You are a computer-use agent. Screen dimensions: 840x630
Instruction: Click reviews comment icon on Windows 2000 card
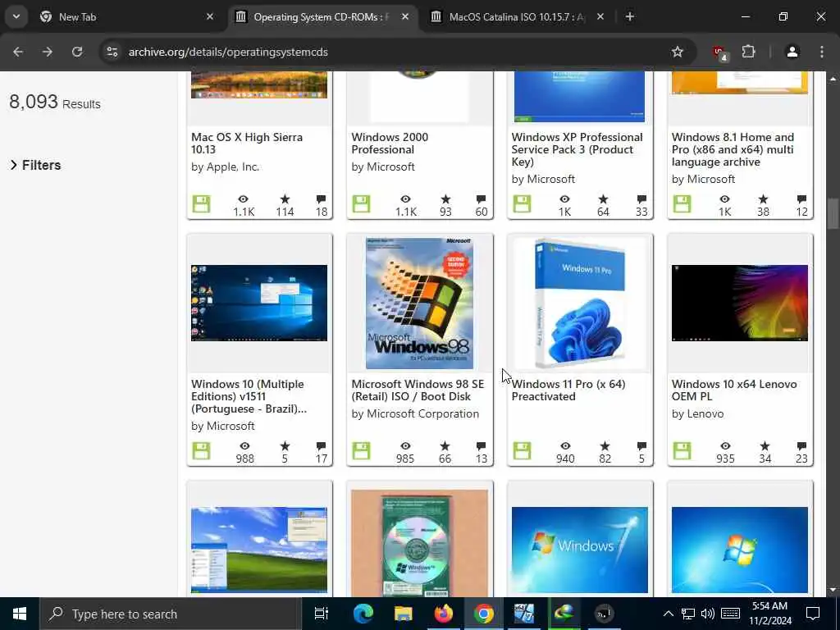coord(481,199)
